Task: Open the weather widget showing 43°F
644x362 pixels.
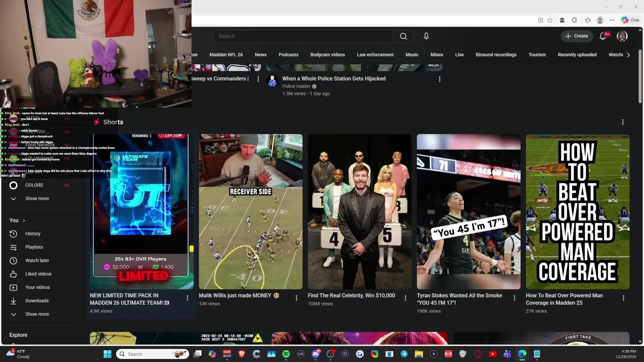Action: (x=18, y=354)
